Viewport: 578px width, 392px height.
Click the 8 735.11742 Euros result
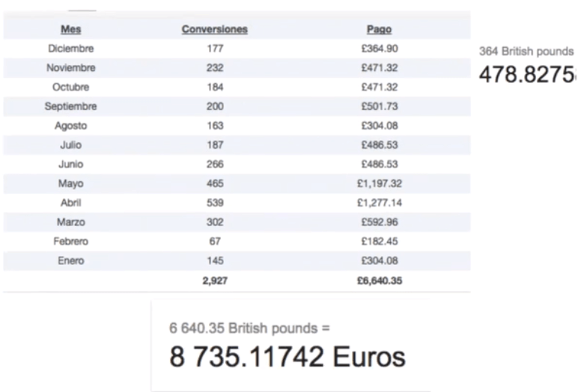pos(288,357)
